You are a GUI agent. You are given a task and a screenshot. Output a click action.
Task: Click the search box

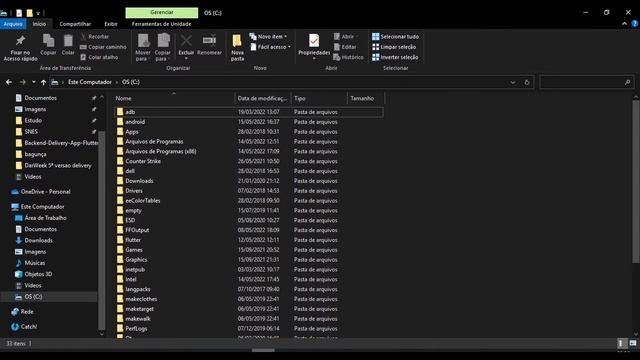[587, 82]
